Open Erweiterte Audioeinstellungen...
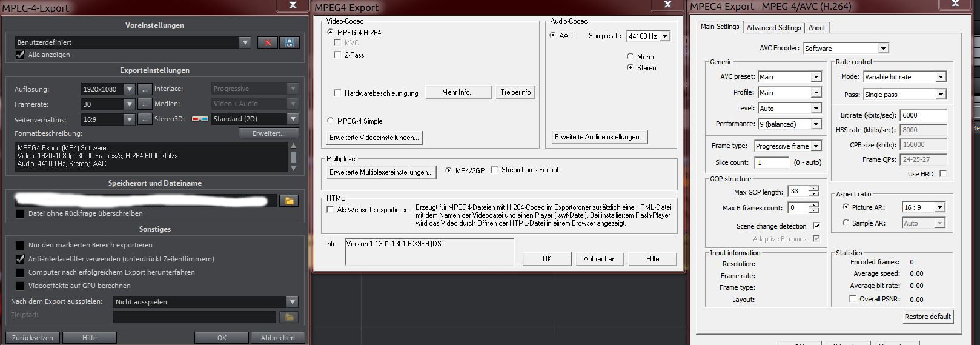This screenshot has width=980, height=345. tap(599, 137)
